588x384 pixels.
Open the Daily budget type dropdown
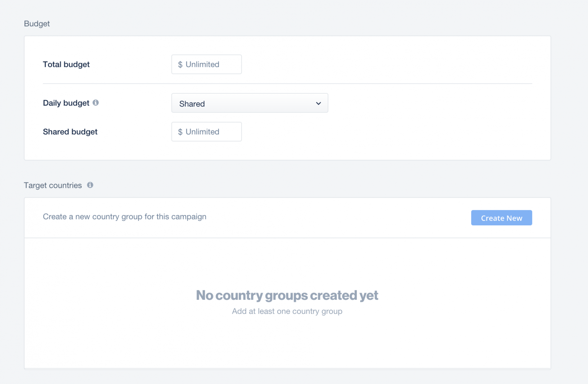click(x=250, y=103)
